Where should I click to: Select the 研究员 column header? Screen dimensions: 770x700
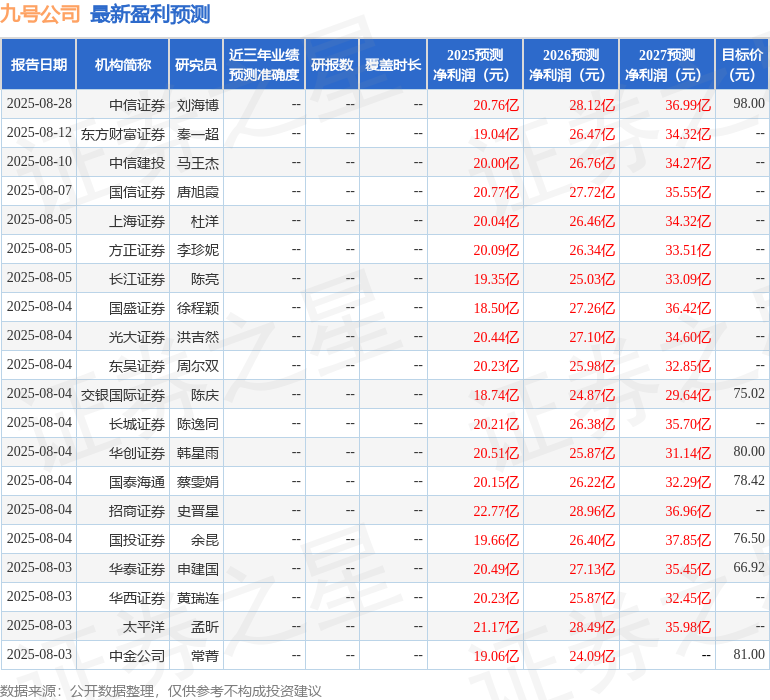point(196,64)
